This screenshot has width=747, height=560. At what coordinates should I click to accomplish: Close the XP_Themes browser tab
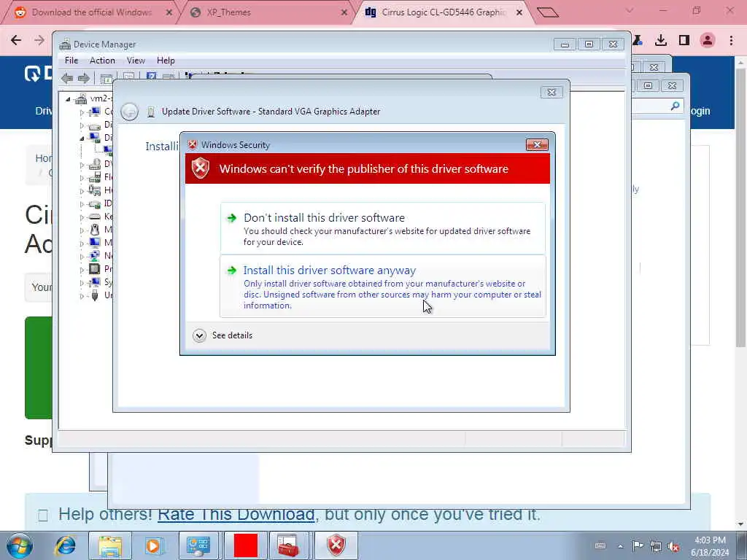344,12
